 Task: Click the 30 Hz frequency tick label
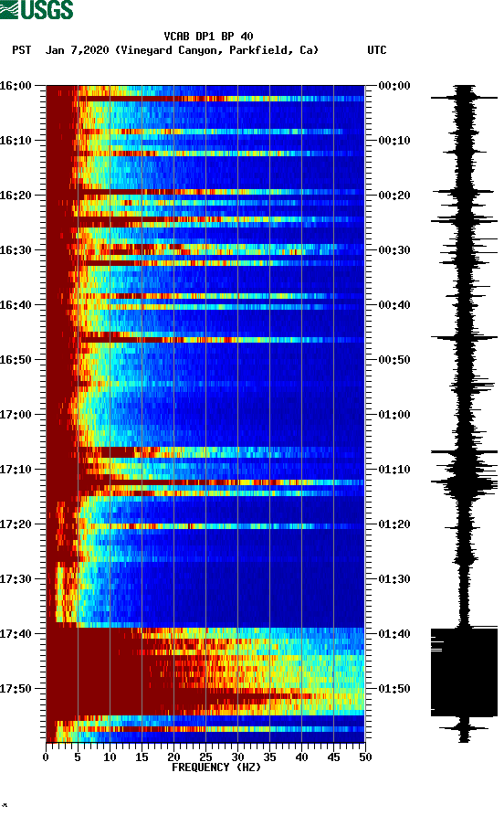(x=237, y=757)
